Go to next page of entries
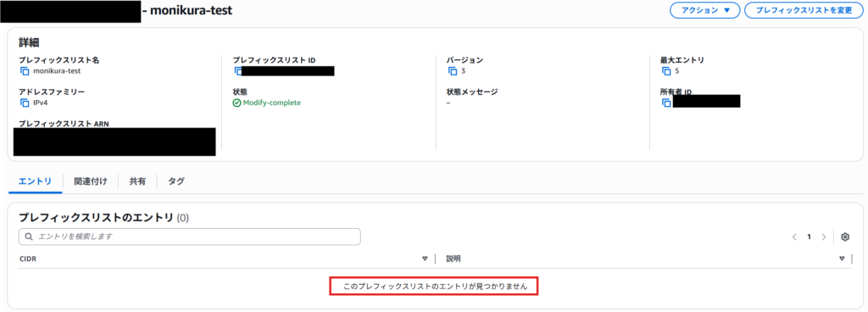868x312 pixels. pyautogui.click(x=824, y=237)
